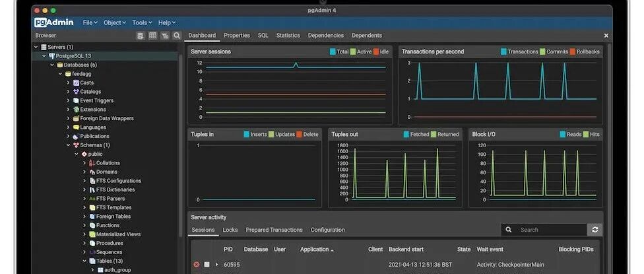Image resolution: width=644 pixels, height=274 pixels.
Task: Collapse the PostgreSQL 13 node
Action: click(44, 56)
